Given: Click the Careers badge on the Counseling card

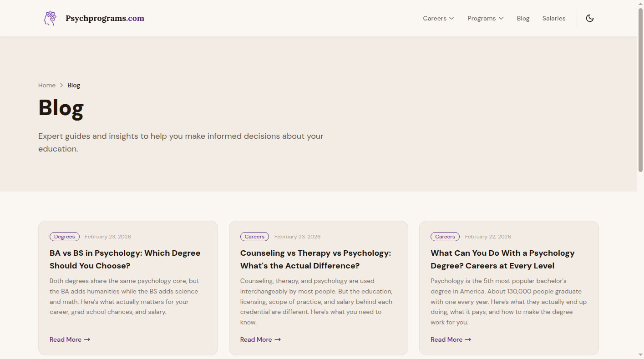Looking at the screenshot, I should (254, 236).
